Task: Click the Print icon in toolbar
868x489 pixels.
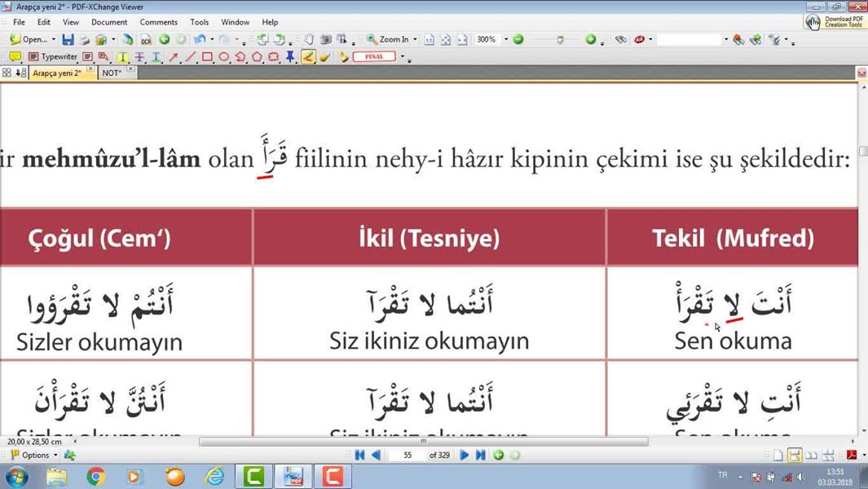Action: pos(85,40)
